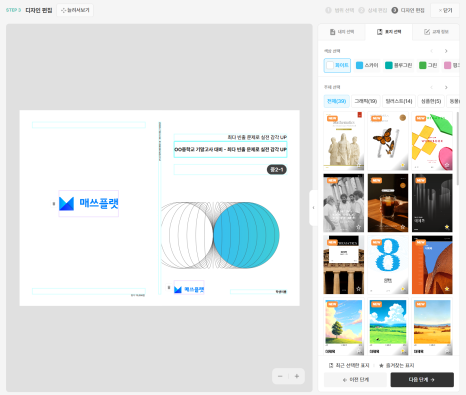Filter covers by 일러스트(14) category

(399, 101)
